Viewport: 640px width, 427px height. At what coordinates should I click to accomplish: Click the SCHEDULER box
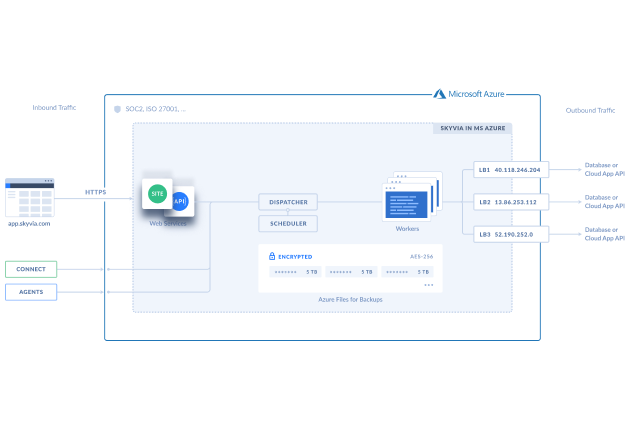click(288, 224)
